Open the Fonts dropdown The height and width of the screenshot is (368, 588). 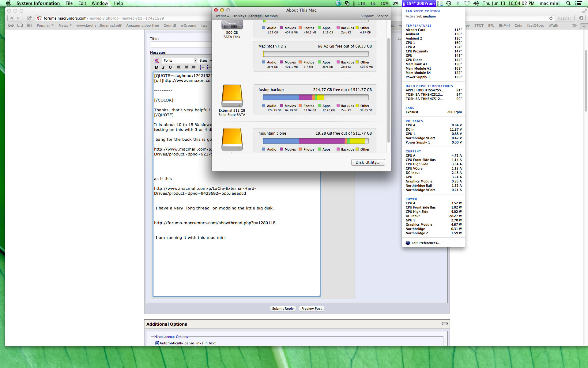tap(180, 60)
